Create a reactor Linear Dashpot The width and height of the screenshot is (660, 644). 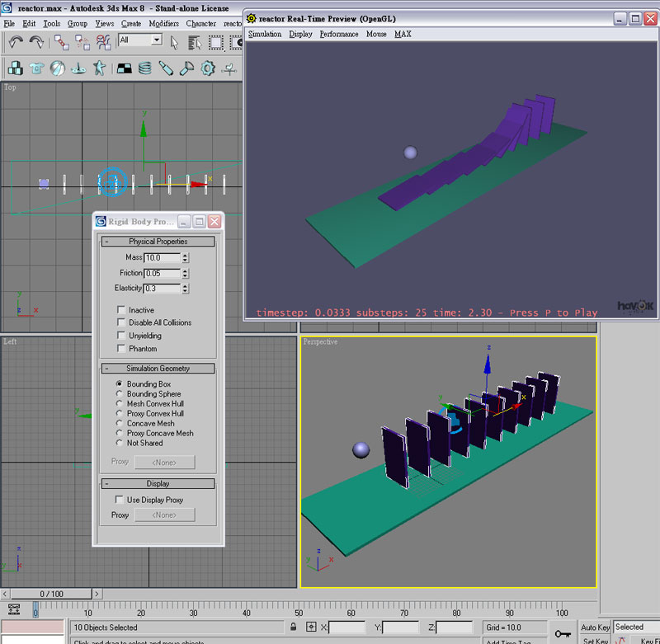[x=166, y=68]
